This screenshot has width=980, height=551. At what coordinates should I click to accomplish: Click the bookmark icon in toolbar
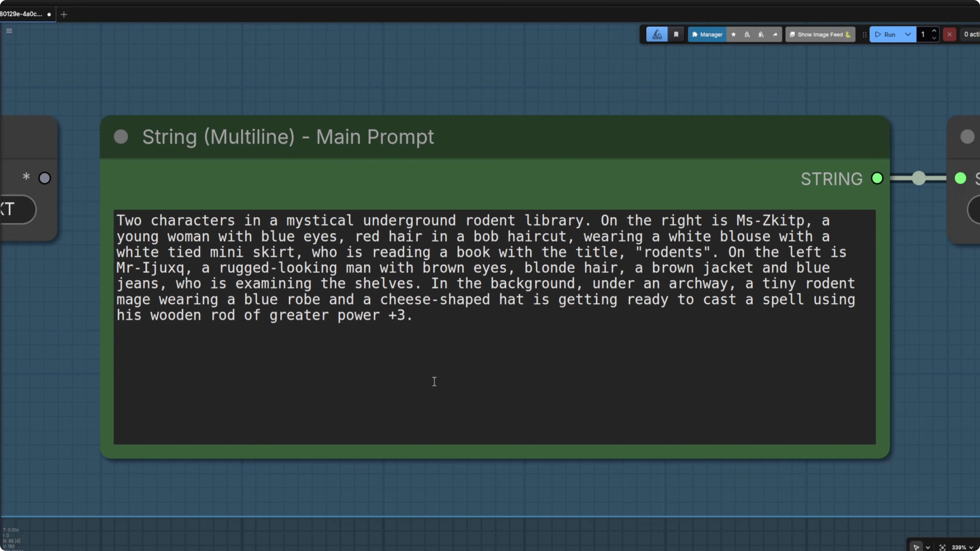coord(676,35)
